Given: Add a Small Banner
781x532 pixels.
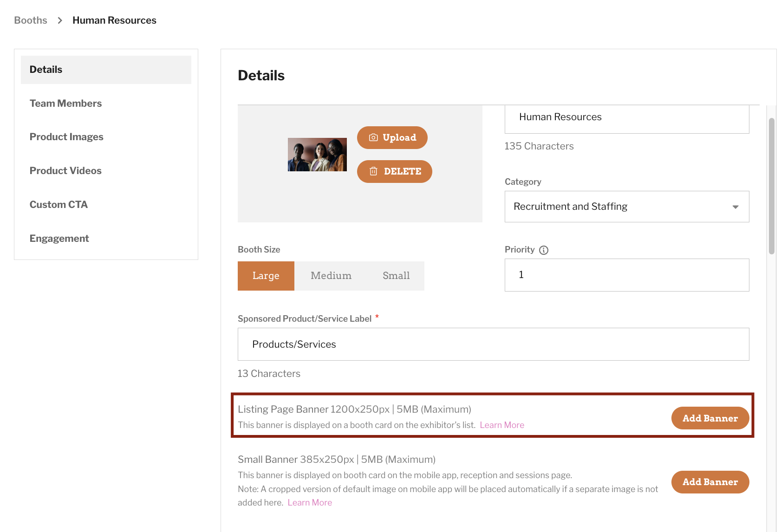Looking at the screenshot, I should (710, 482).
